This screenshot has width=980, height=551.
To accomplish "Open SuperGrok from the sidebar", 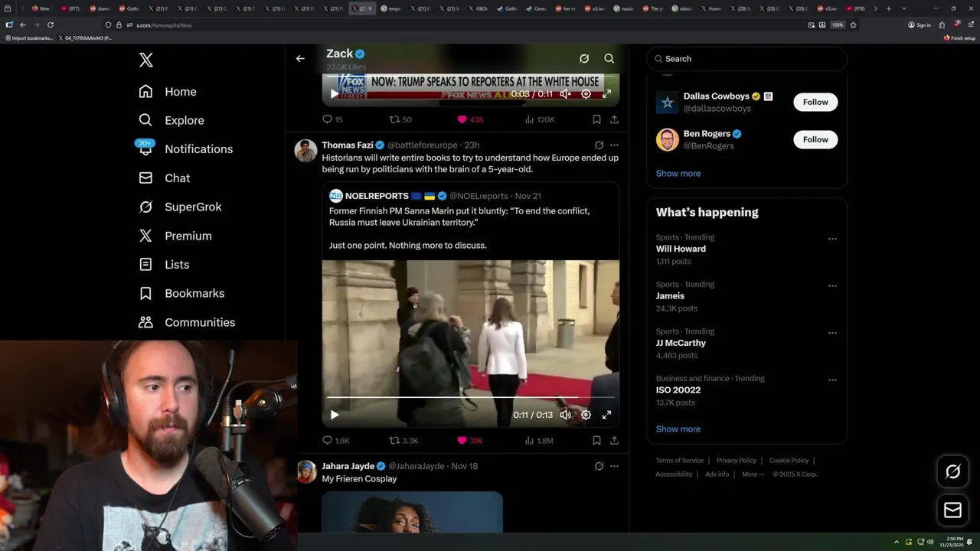I will pyautogui.click(x=181, y=207).
